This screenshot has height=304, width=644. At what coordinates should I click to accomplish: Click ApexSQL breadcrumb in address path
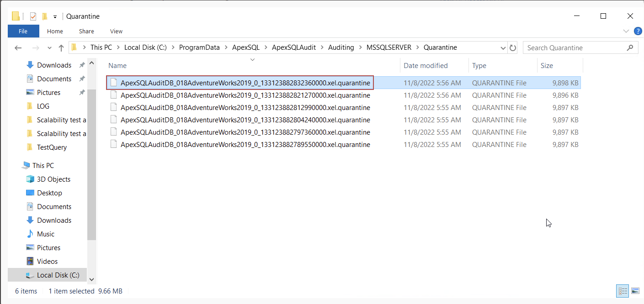coord(246,47)
